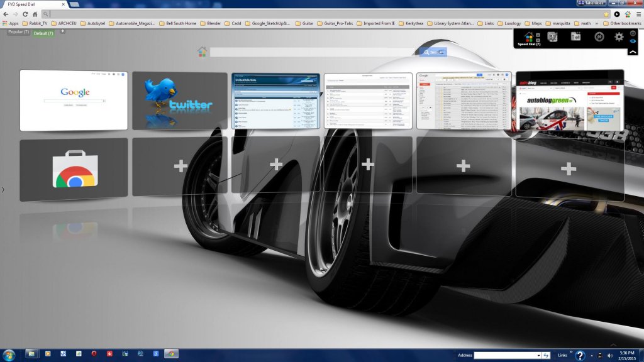This screenshot has width=644, height=362.
Task: Open the Recently Closed folder icon
Action: coord(576,37)
